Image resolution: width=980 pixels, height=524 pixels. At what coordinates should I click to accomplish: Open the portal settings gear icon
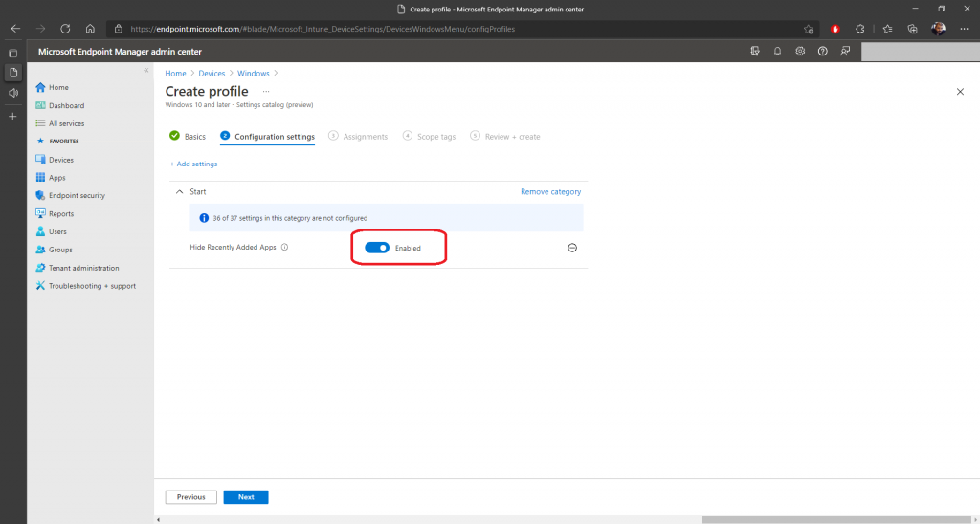800,51
